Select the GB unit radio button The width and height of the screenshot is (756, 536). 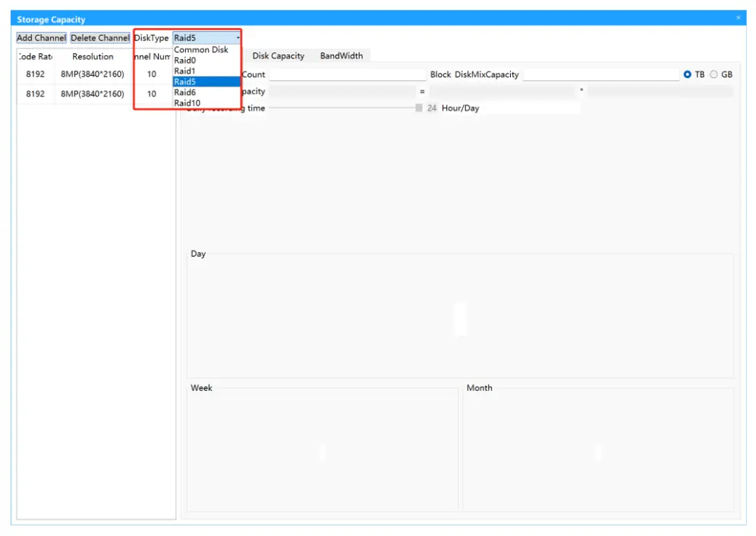(713, 74)
